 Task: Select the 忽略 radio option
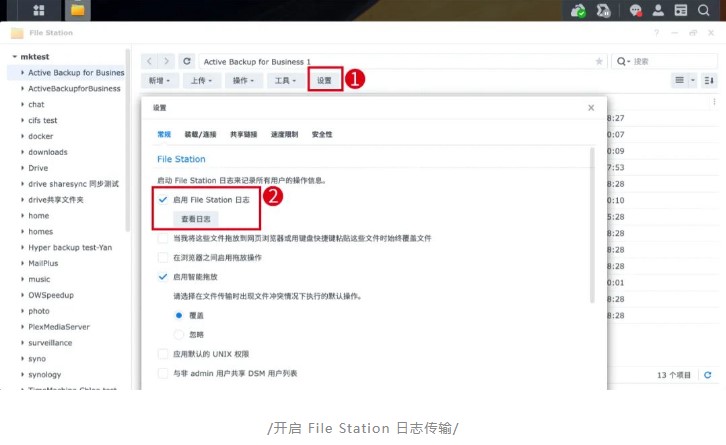[179, 334]
